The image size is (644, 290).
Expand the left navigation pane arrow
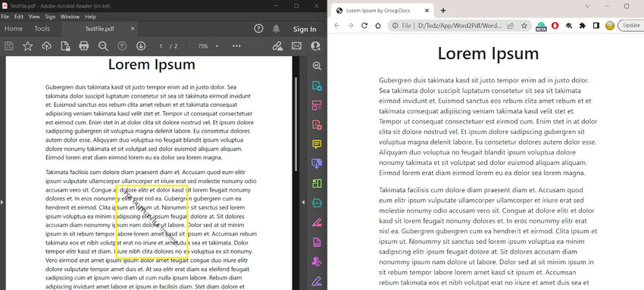(x=2, y=202)
